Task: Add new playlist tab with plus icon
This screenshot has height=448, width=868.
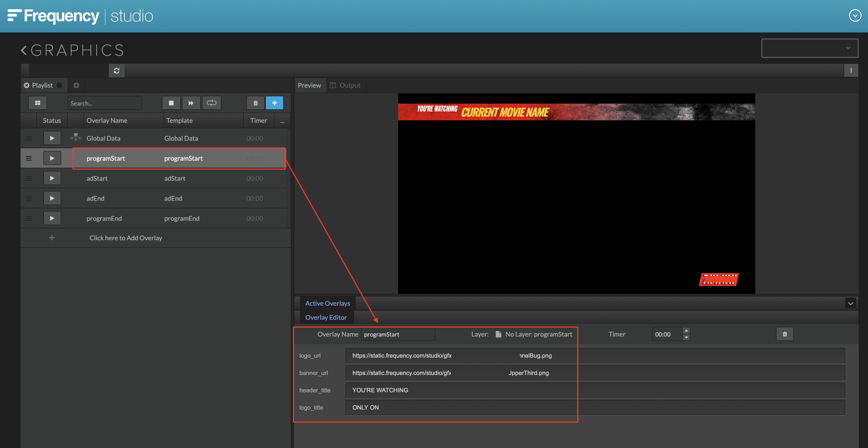Action: (76, 85)
